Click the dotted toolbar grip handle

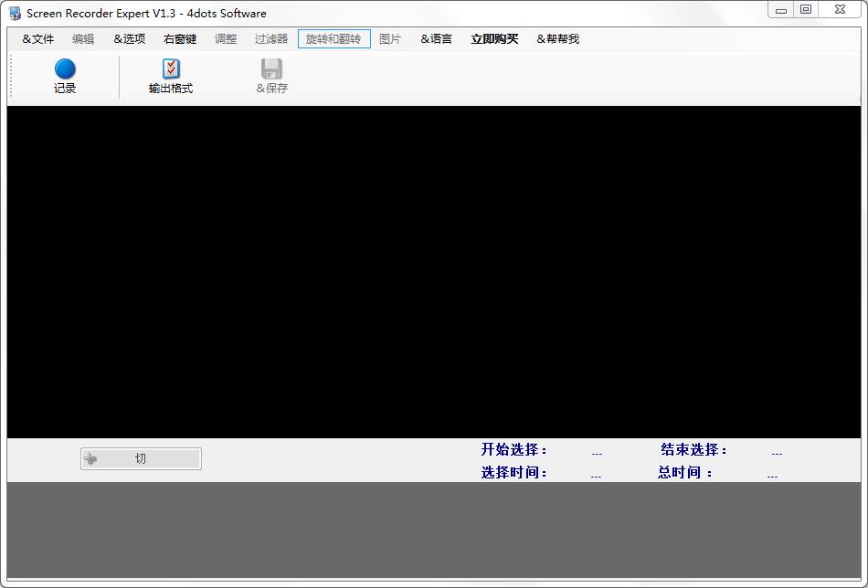tap(12, 77)
